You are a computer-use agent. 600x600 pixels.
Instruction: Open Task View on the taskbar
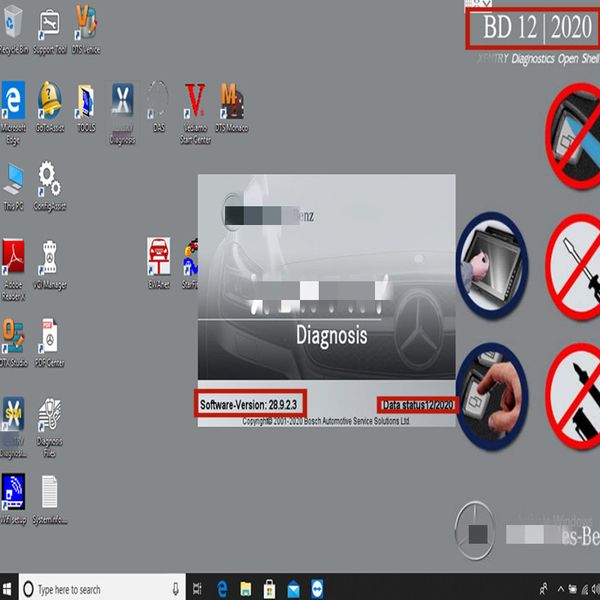point(197,589)
